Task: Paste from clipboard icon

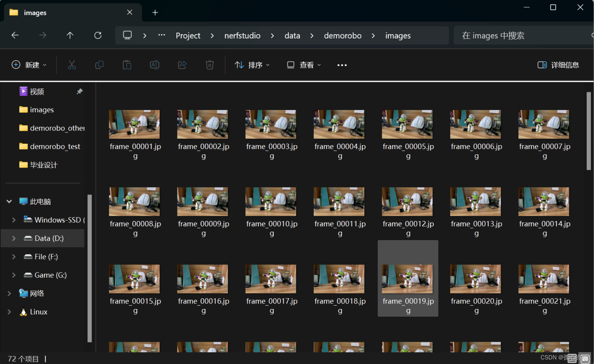Action: 127,65
